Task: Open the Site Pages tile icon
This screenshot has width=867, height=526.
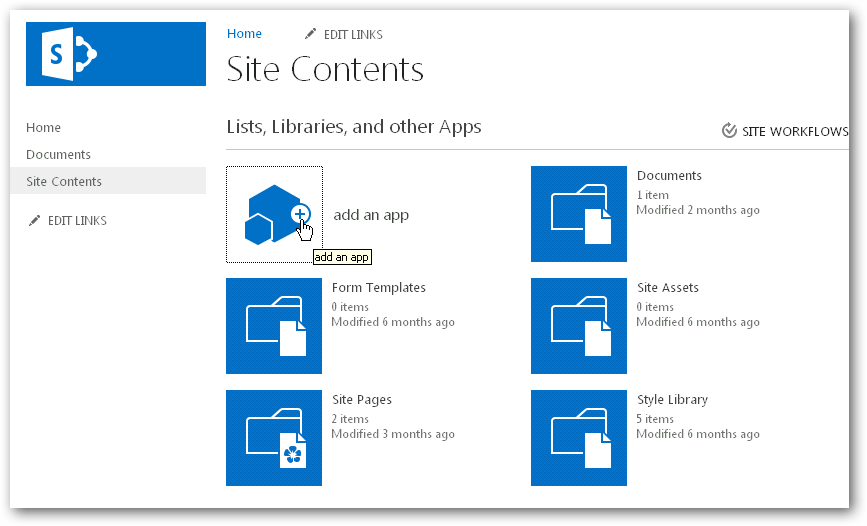Action: click(x=274, y=438)
